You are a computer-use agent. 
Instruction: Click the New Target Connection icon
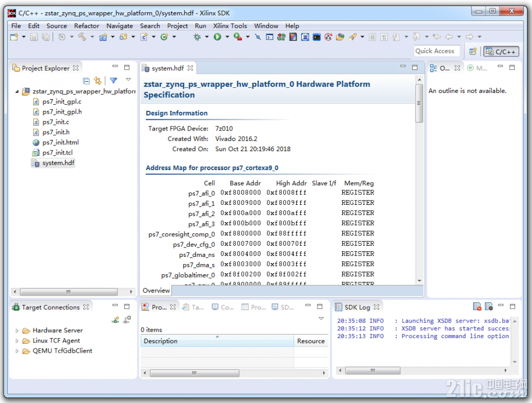click(x=115, y=320)
